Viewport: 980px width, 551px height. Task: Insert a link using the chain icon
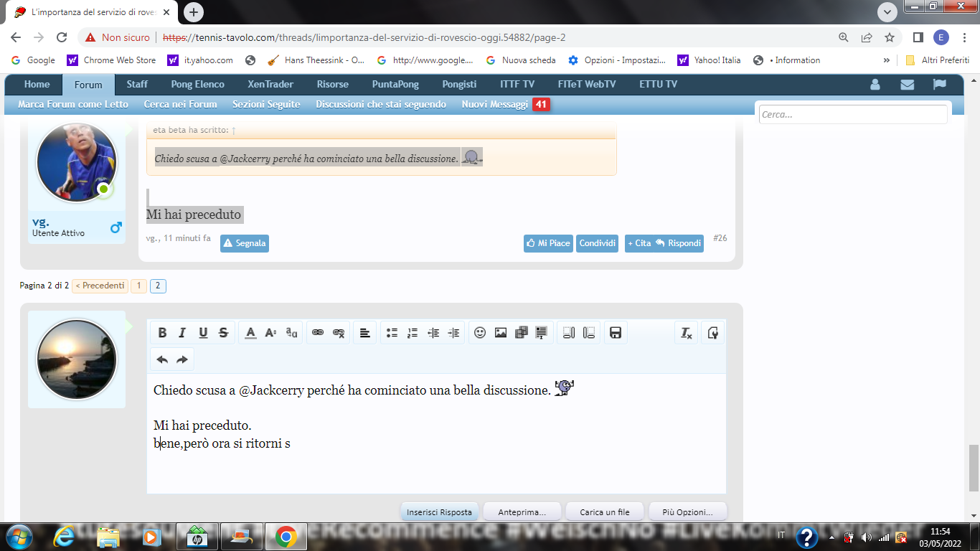318,333
